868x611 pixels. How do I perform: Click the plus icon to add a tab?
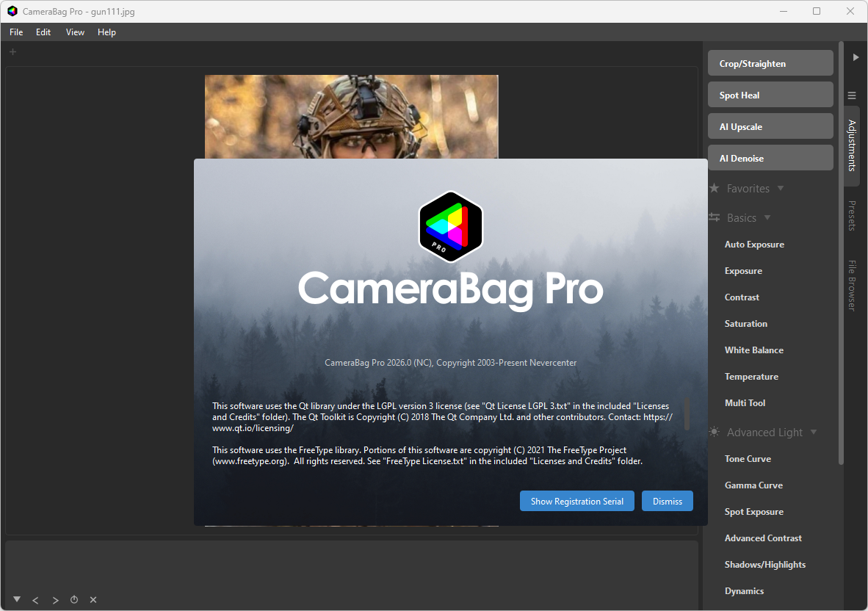pyautogui.click(x=12, y=51)
